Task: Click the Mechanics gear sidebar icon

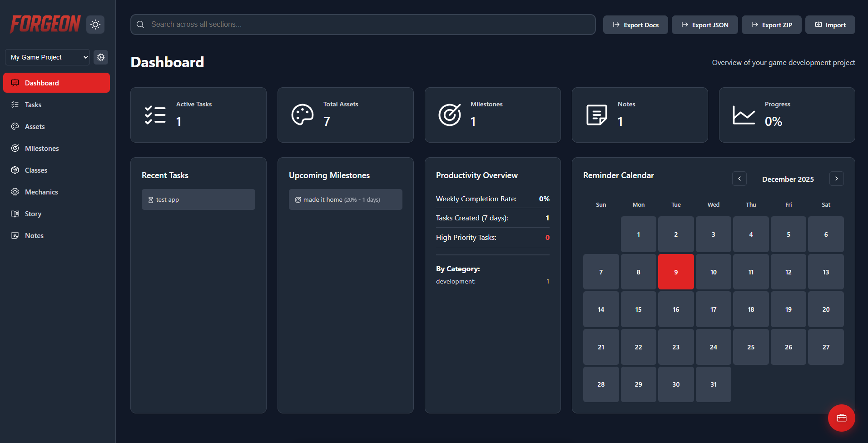Action: [x=15, y=192]
